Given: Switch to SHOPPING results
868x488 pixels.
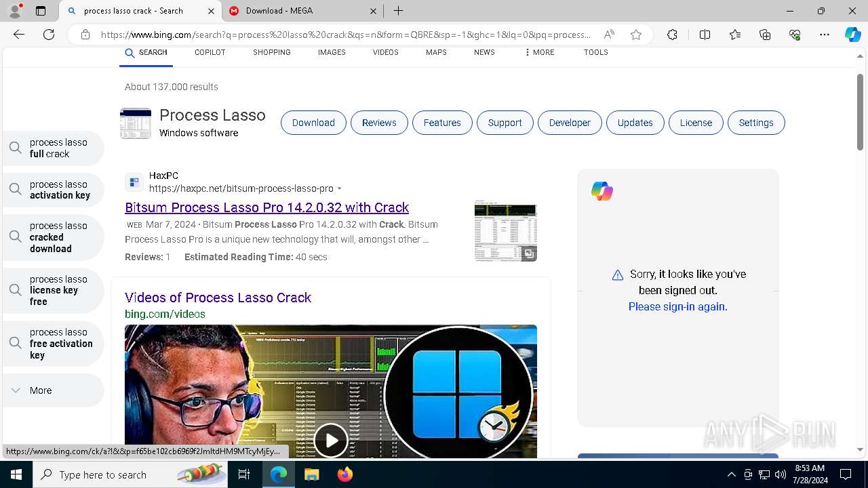Looking at the screenshot, I should [x=272, y=53].
